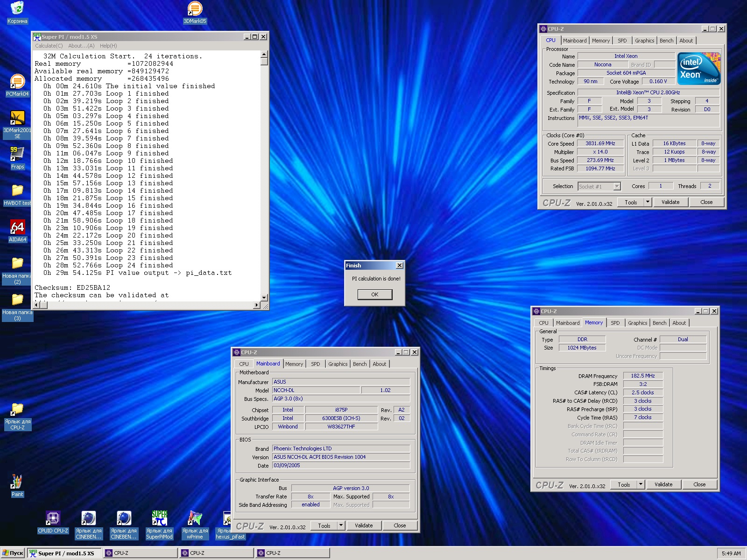
Task: Open Tools dropdown arrow in top-right CPU-Z
Action: click(648, 202)
